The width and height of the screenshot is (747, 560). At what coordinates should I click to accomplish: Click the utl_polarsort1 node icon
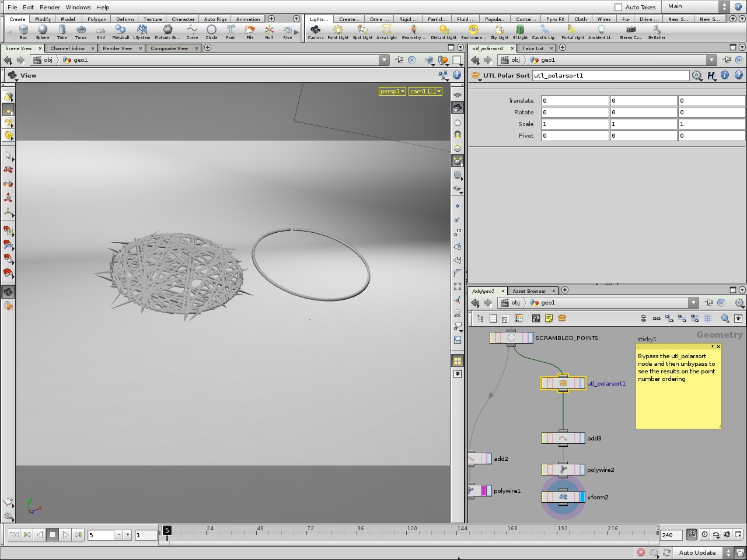pyautogui.click(x=563, y=383)
